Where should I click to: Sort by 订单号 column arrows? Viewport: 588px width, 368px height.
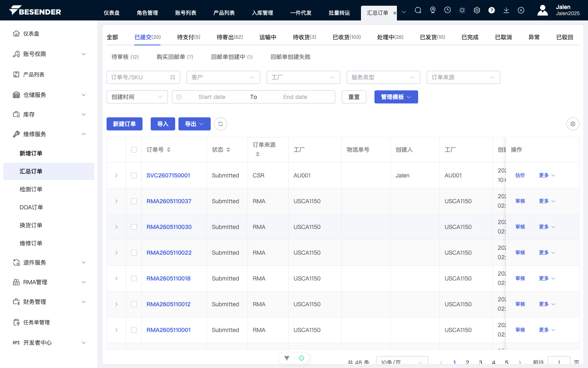(169, 150)
